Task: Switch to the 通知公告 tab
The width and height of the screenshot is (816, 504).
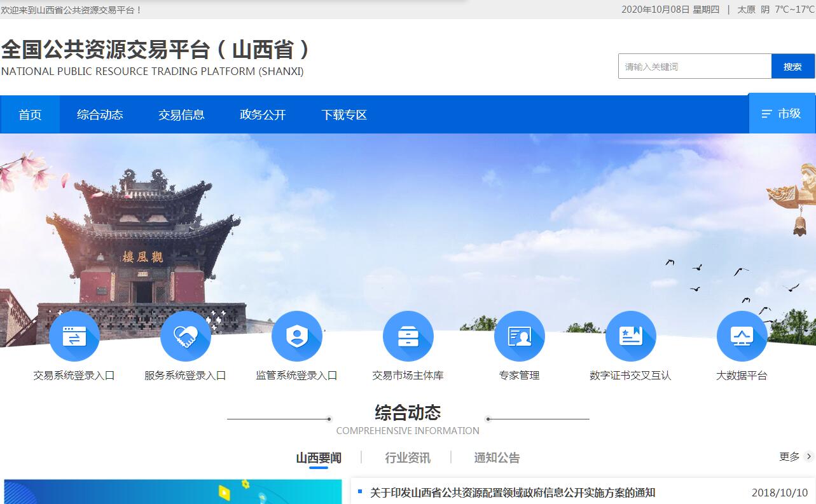Action: click(497, 458)
